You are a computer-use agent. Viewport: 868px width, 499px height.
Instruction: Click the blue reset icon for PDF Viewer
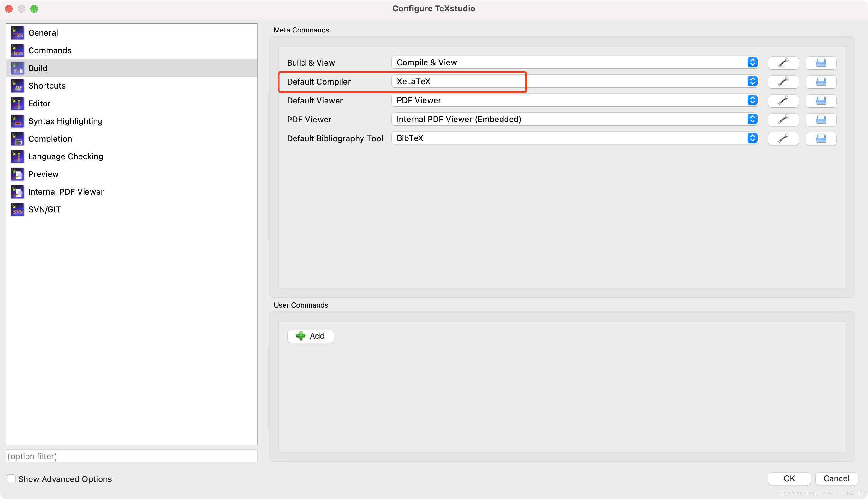pos(821,119)
